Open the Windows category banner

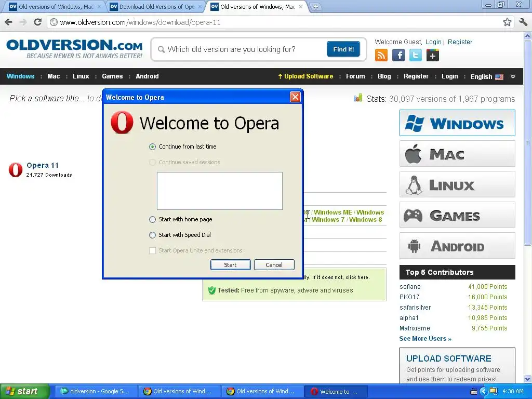tap(457, 123)
